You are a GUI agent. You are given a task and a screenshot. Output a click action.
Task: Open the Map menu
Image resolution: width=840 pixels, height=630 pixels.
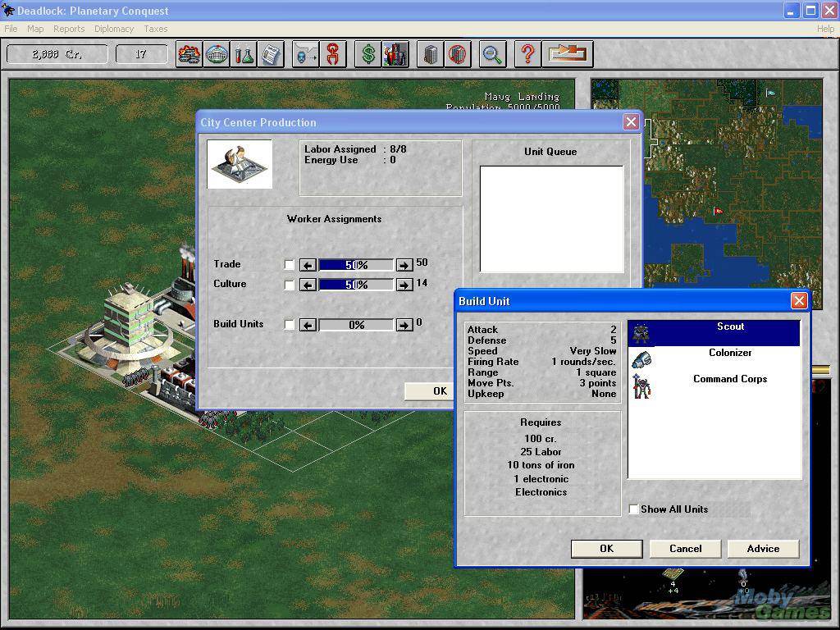click(x=35, y=29)
